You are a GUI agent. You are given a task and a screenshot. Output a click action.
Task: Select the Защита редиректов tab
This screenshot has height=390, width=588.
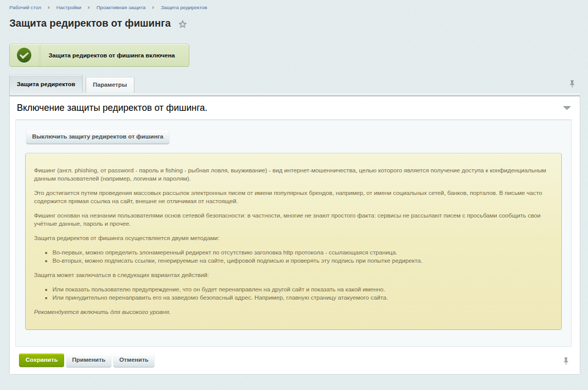[x=46, y=84]
